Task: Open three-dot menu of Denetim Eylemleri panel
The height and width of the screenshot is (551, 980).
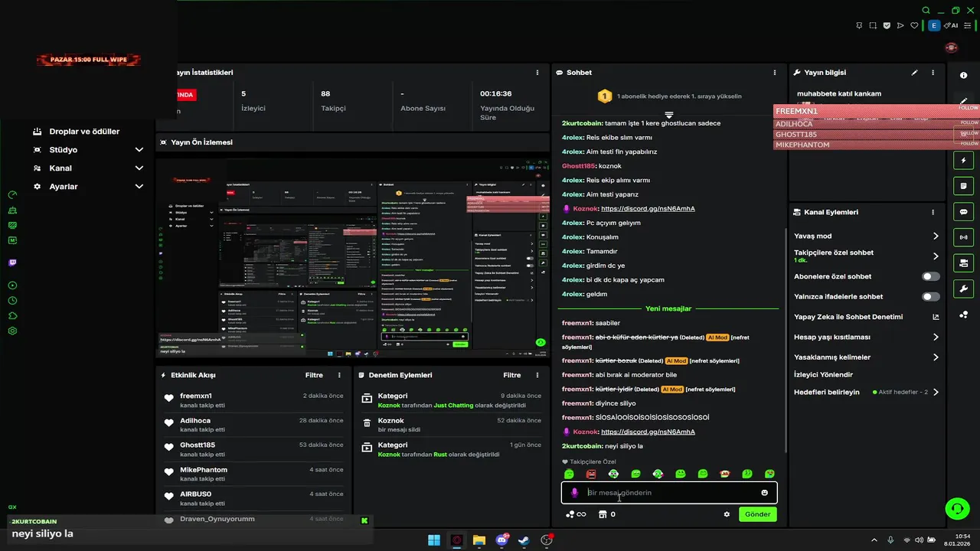Action: pos(537,376)
